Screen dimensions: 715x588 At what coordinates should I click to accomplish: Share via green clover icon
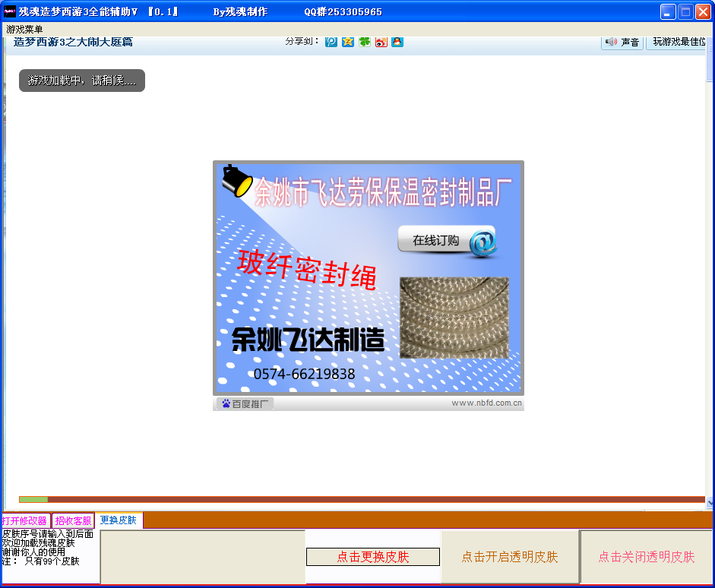click(365, 42)
